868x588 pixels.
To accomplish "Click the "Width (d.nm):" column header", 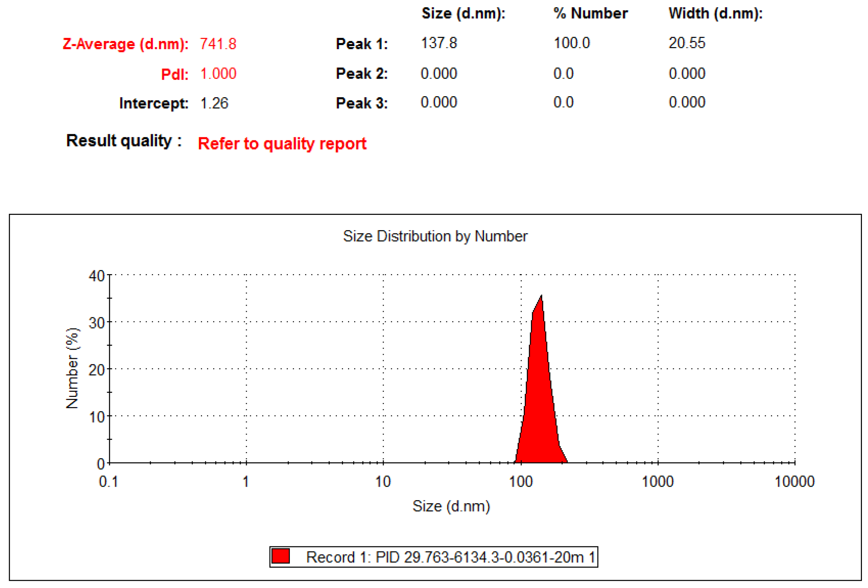I will (715, 14).
